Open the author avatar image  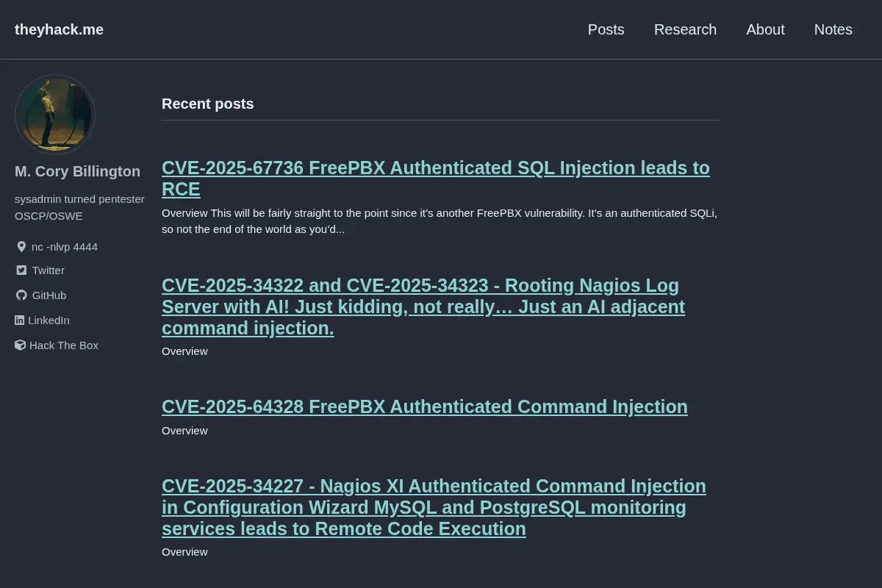[x=55, y=115]
